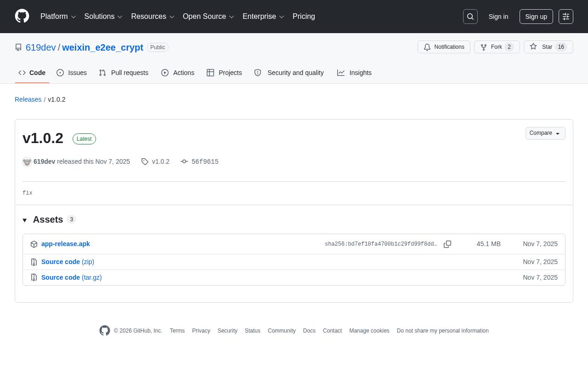Click the sha256 checksum text

point(381,244)
